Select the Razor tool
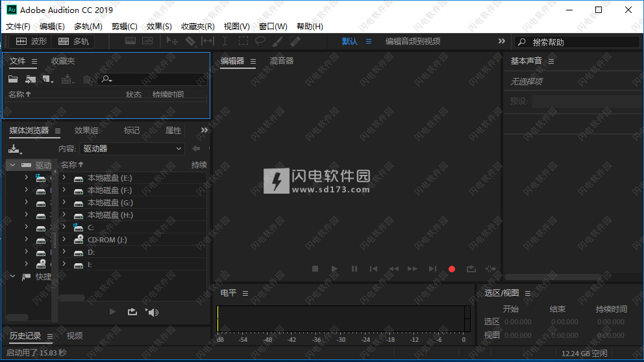The image size is (644, 362). click(190, 41)
